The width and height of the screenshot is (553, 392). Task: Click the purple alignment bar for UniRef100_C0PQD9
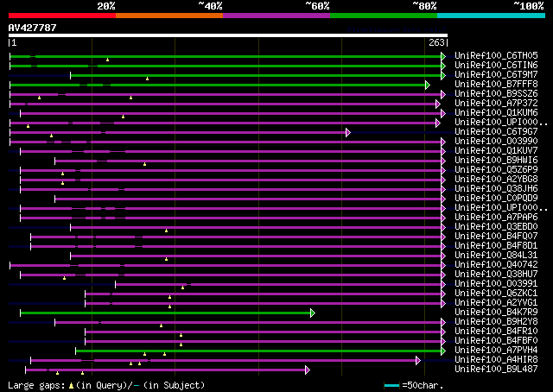pos(249,199)
